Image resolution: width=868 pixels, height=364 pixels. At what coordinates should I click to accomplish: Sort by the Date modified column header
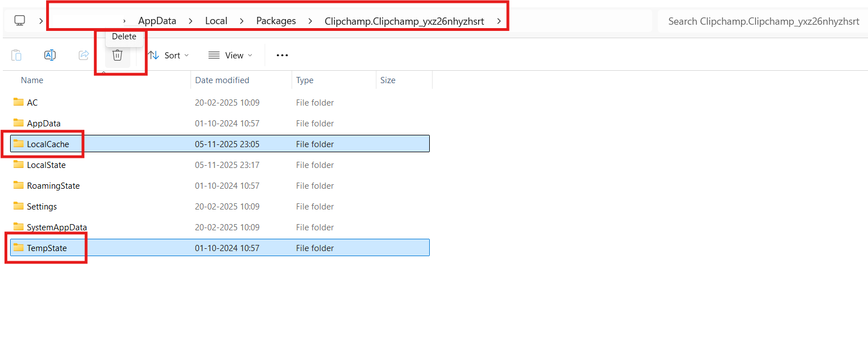(x=222, y=80)
